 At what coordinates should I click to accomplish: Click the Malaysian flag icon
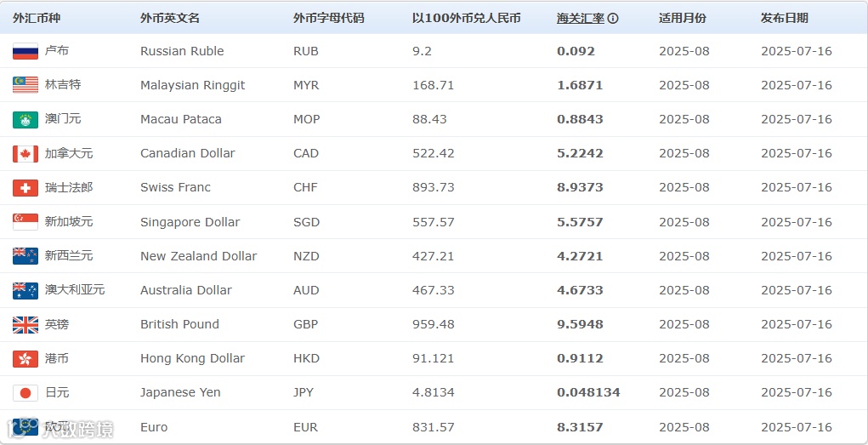pyautogui.click(x=26, y=85)
